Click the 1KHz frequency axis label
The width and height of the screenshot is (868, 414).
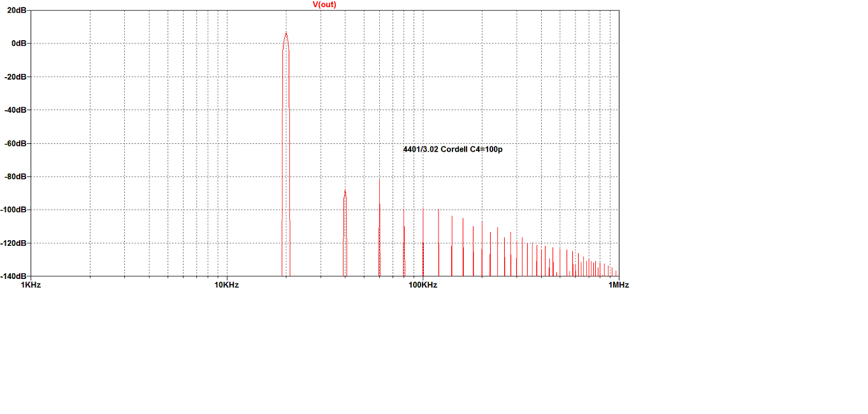[31, 285]
